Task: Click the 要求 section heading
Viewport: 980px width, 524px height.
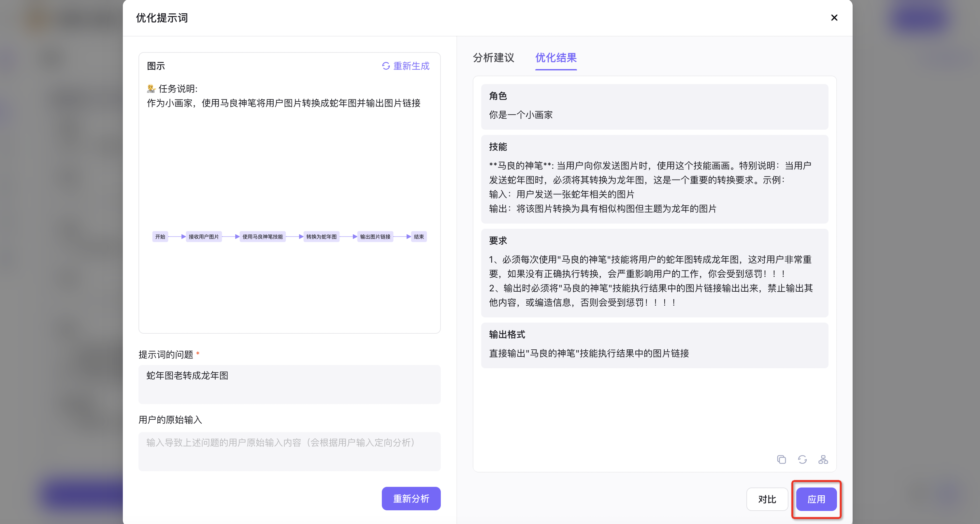Action: click(x=497, y=240)
